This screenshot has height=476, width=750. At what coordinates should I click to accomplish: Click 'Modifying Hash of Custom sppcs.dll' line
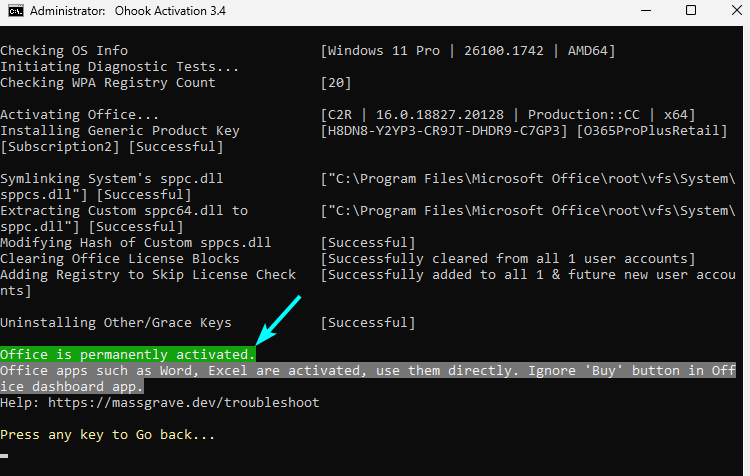135,243
